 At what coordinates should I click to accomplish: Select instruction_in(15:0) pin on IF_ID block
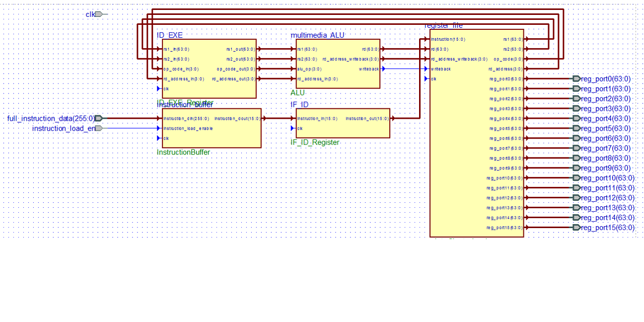[317, 119]
